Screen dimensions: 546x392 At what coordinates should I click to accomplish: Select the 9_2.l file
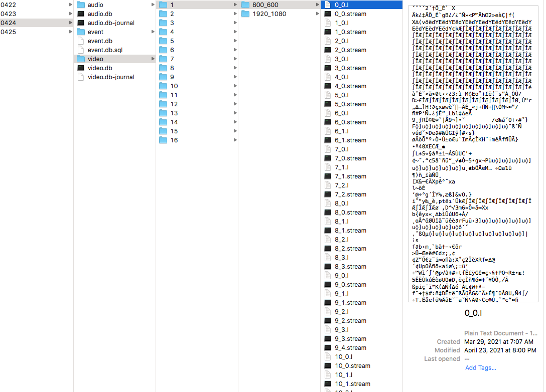click(361, 312)
